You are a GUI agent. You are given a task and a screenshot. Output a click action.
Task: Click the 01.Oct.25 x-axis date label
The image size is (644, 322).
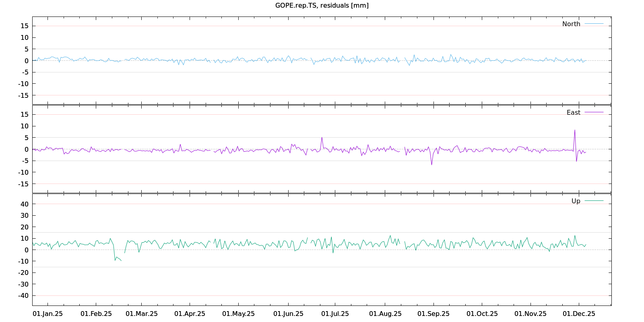482,314
